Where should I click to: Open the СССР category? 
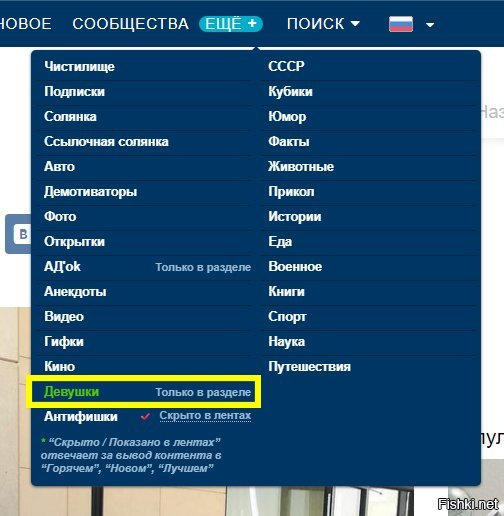pos(286,66)
